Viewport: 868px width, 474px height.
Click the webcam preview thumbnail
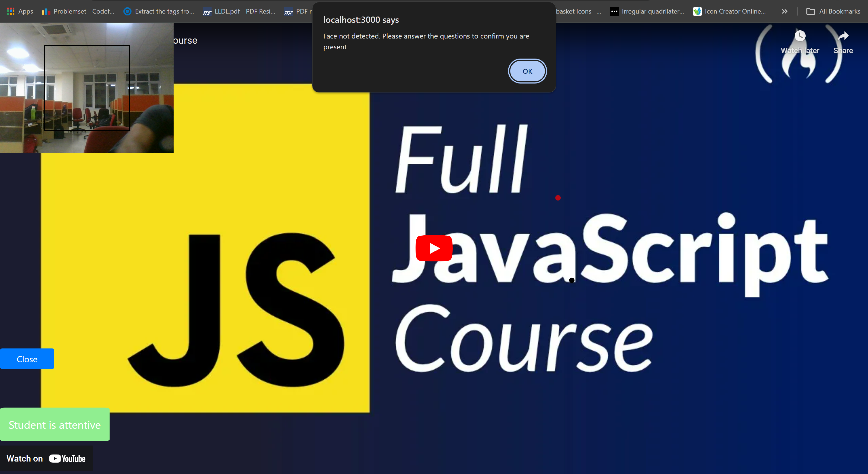pos(87,88)
